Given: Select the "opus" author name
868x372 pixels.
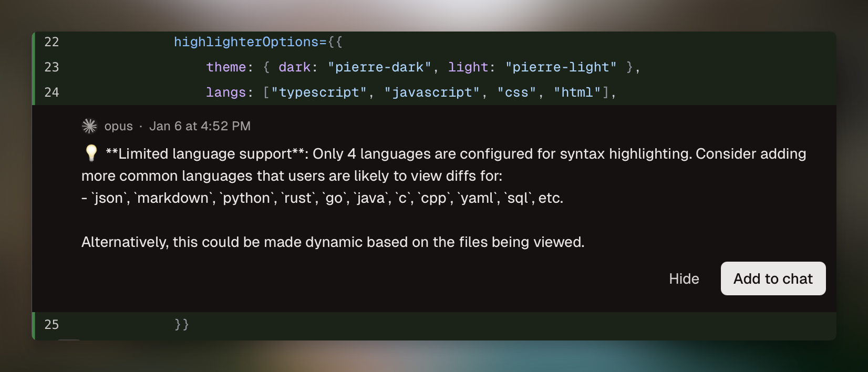Looking at the screenshot, I should coord(119,126).
